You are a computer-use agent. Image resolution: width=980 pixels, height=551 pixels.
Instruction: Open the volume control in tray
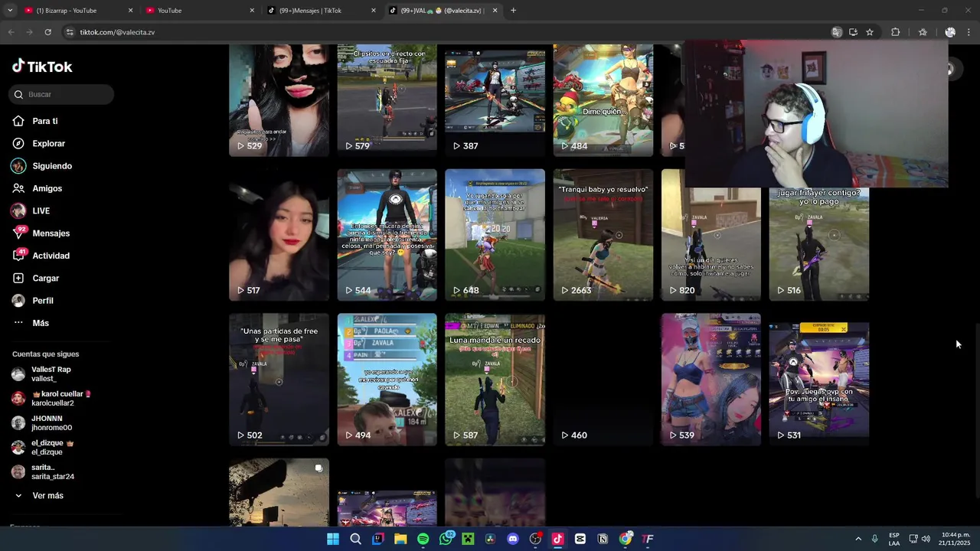926,539
